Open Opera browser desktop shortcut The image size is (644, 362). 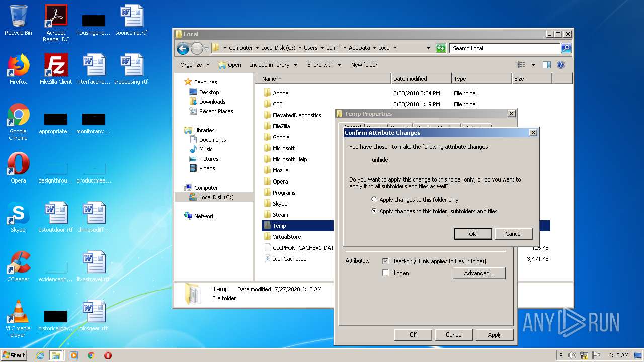tap(18, 168)
